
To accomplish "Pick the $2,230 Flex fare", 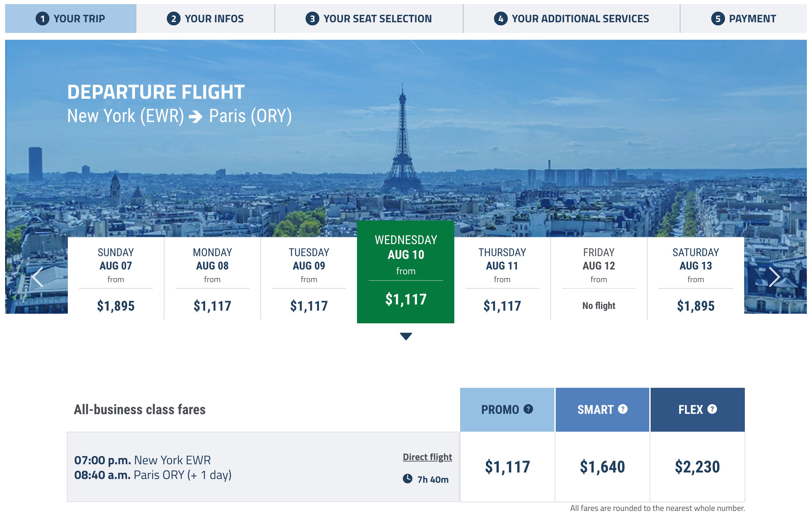I will [697, 467].
